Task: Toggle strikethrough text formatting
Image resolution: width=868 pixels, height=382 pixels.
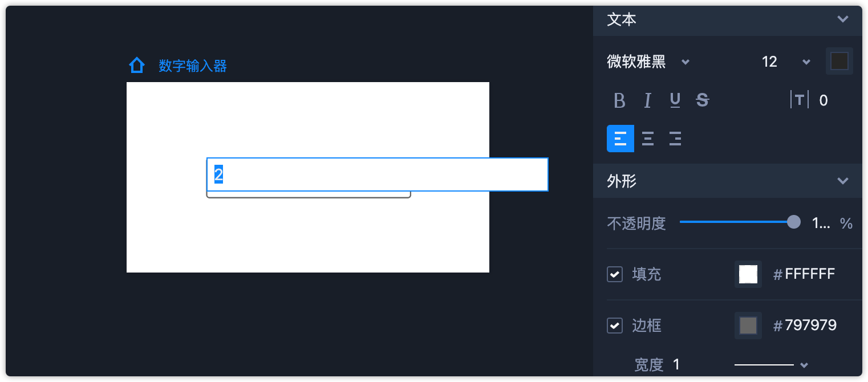Action: click(x=703, y=101)
